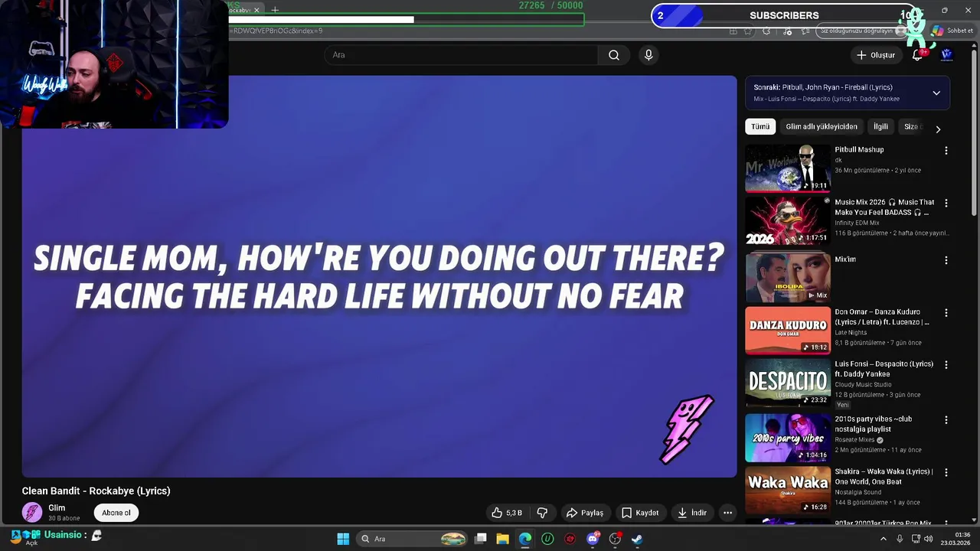
Task: Close the Rockabye browser tab
Action: pyautogui.click(x=256, y=10)
